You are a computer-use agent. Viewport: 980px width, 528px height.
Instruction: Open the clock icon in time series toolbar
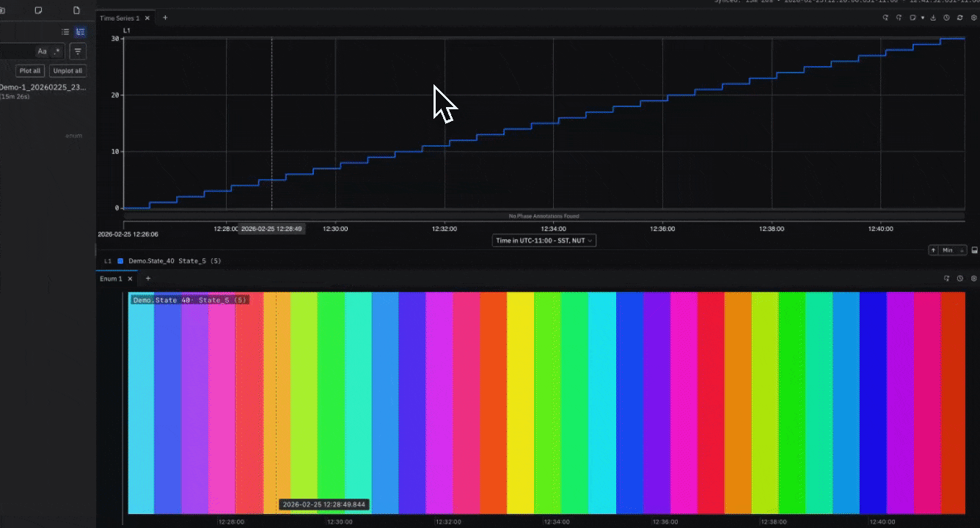point(946,18)
